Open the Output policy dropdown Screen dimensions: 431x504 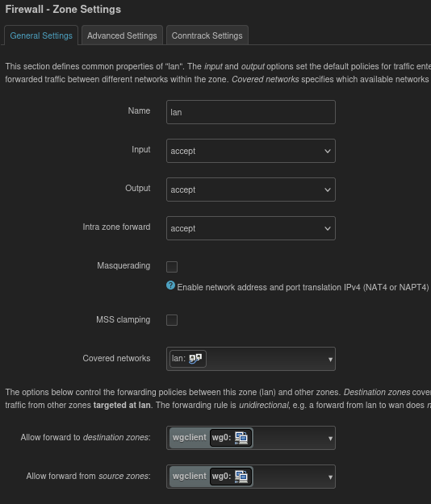tap(250, 190)
